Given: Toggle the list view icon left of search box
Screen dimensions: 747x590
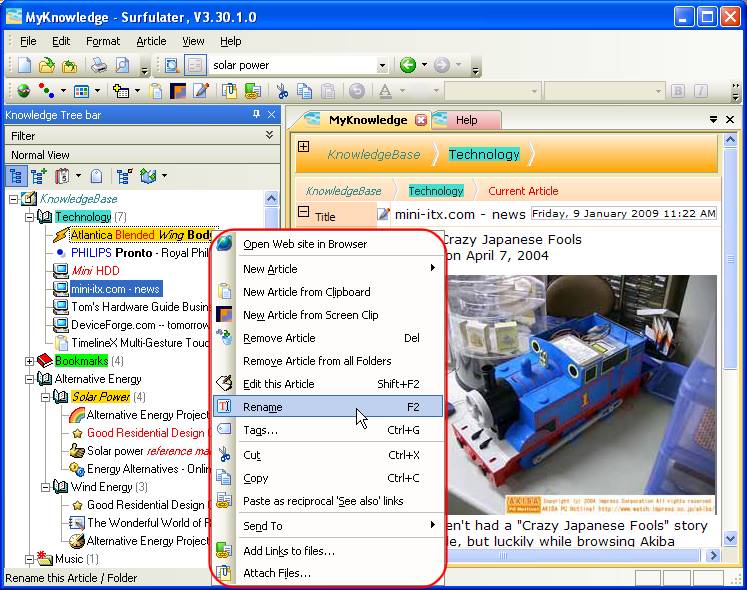Looking at the screenshot, I should click(x=195, y=65).
